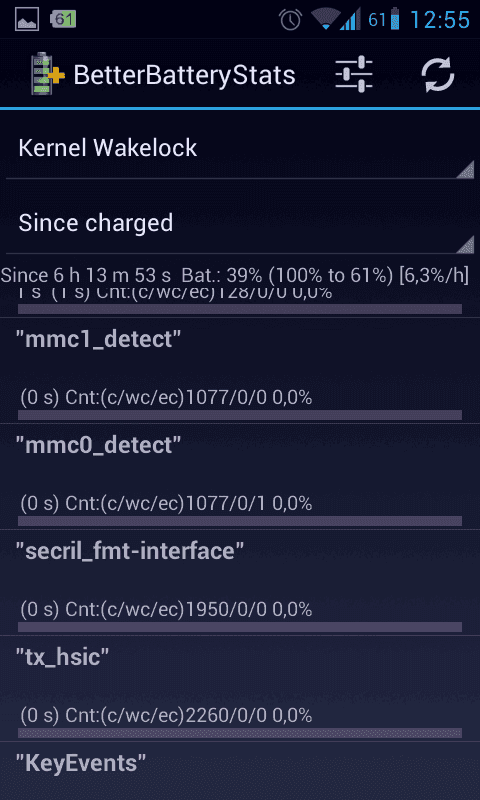This screenshot has height=800, width=480.
Task: Tap the BetterBatteryStats battery app icon
Action: tap(47, 75)
